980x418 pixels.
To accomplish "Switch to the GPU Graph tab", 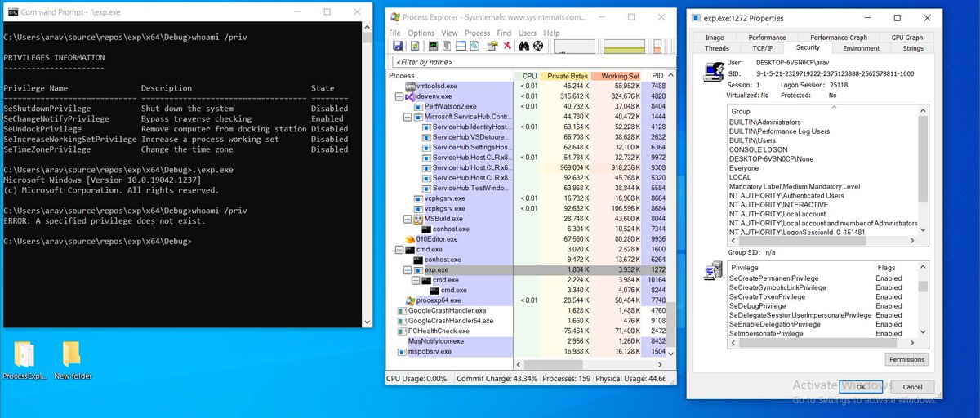I will tap(907, 38).
